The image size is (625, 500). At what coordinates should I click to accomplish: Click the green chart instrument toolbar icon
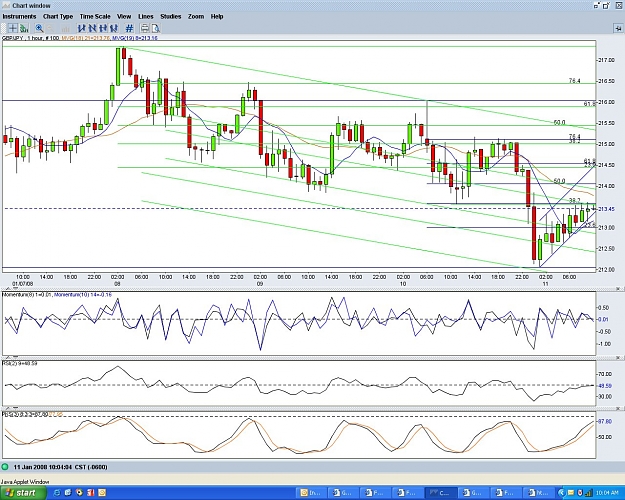(24, 28)
